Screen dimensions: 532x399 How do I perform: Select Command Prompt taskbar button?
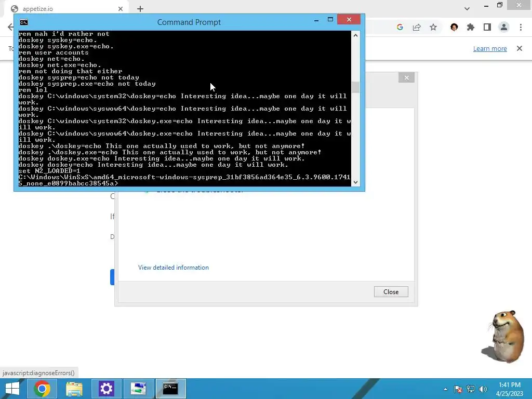(x=170, y=389)
